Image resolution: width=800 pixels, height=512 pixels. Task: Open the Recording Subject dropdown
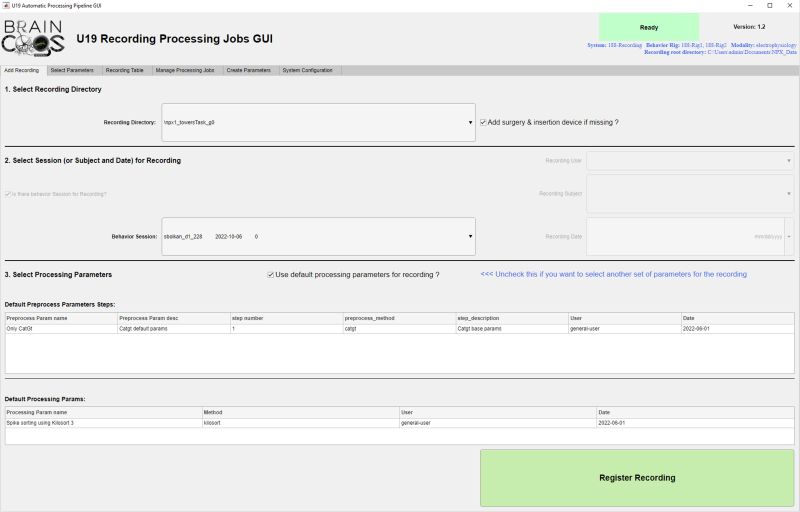coord(690,194)
